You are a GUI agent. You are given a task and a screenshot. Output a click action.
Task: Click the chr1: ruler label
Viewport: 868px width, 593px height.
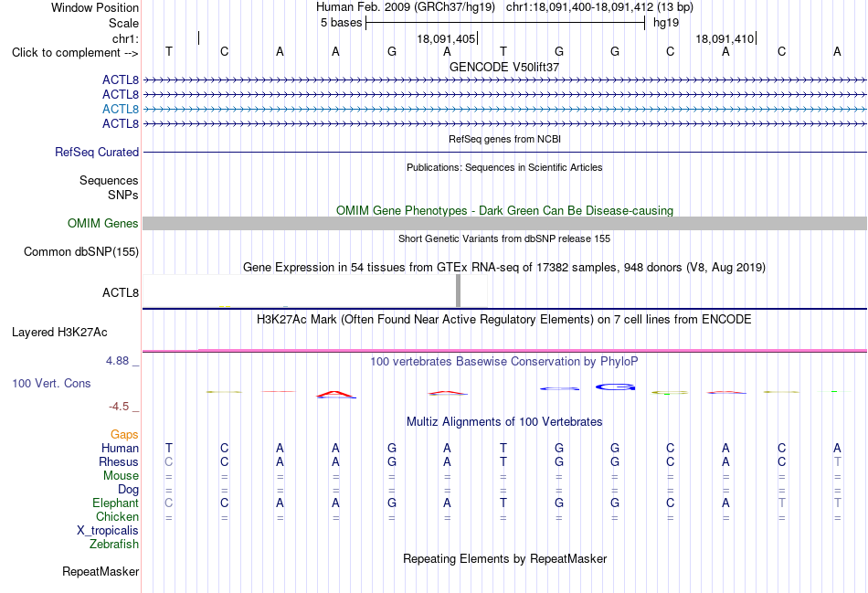coord(125,38)
